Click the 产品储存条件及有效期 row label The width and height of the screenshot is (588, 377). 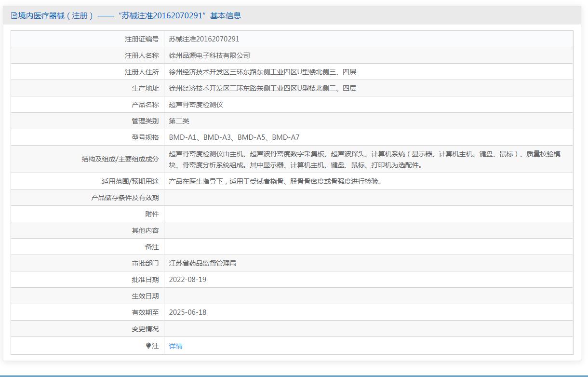(x=124, y=198)
